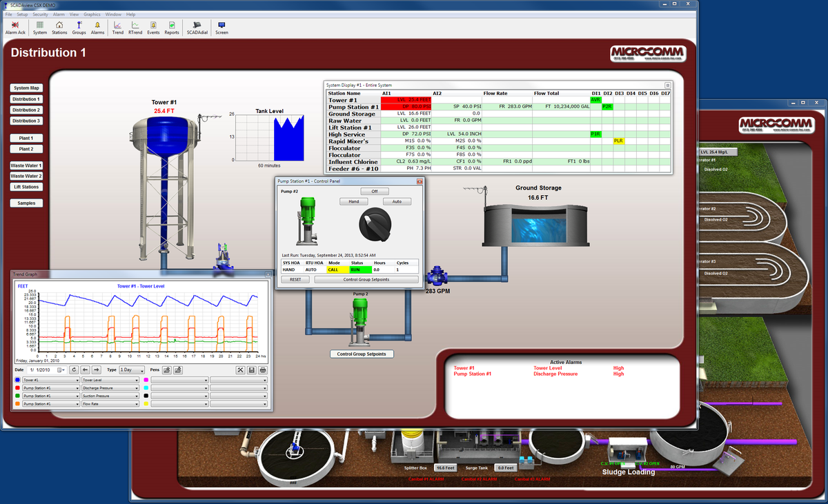828x504 pixels.
Task: Click the second Pens save icon
Action: 178,370
